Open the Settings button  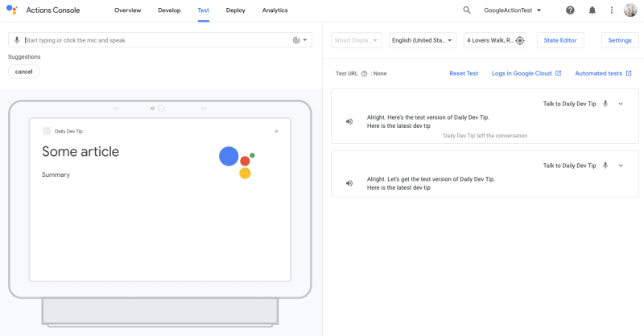pos(620,40)
